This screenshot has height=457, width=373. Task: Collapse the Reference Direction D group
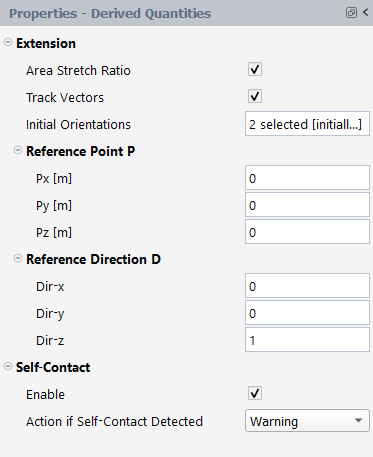[x=18, y=258]
